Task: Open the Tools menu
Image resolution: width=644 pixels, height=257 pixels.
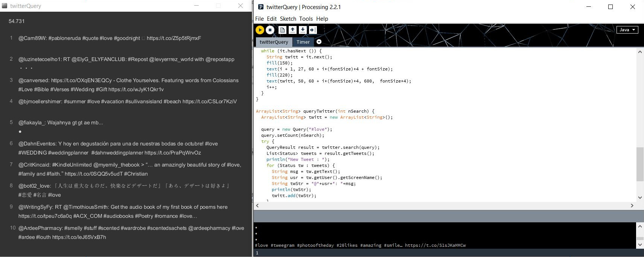Action: [x=306, y=19]
